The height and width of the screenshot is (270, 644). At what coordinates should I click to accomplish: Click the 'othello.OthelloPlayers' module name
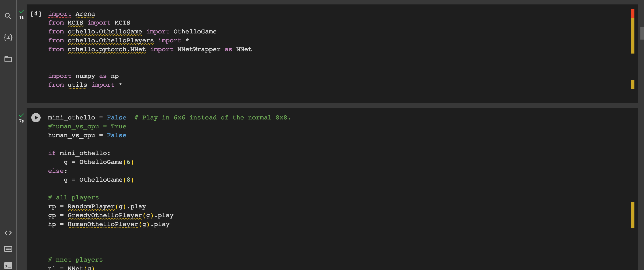pos(110,40)
